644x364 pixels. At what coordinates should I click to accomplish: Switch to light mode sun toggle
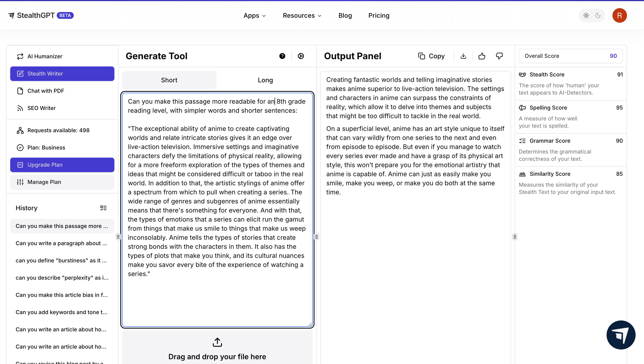[x=586, y=15]
